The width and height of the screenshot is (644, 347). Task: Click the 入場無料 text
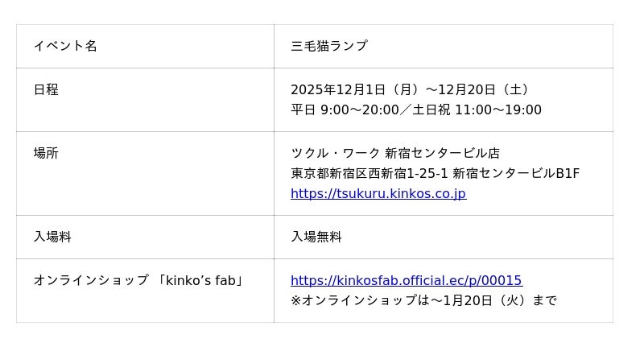pyautogui.click(x=316, y=237)
